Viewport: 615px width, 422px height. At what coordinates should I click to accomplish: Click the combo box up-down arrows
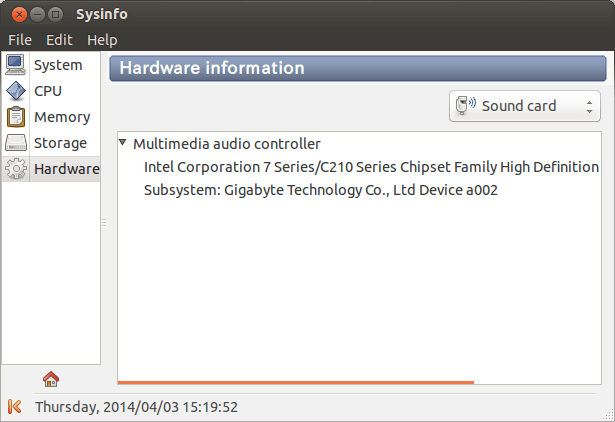coord(589,105)
